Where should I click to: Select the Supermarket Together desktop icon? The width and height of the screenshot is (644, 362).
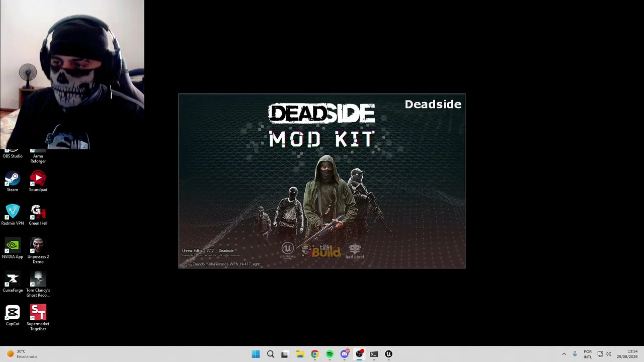point(38,318)
